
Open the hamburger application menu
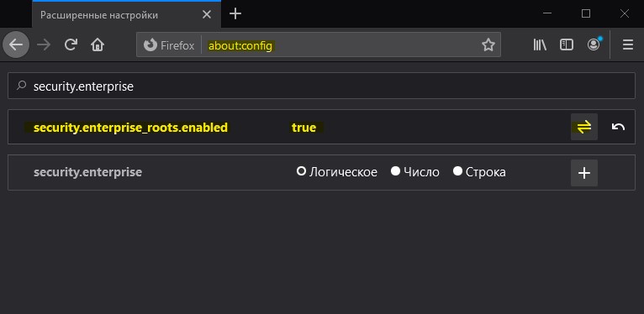[x=627, y=44]
